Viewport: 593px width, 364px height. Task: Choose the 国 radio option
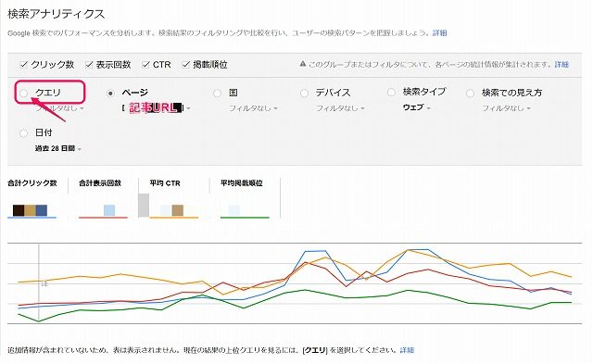point(217,93)
